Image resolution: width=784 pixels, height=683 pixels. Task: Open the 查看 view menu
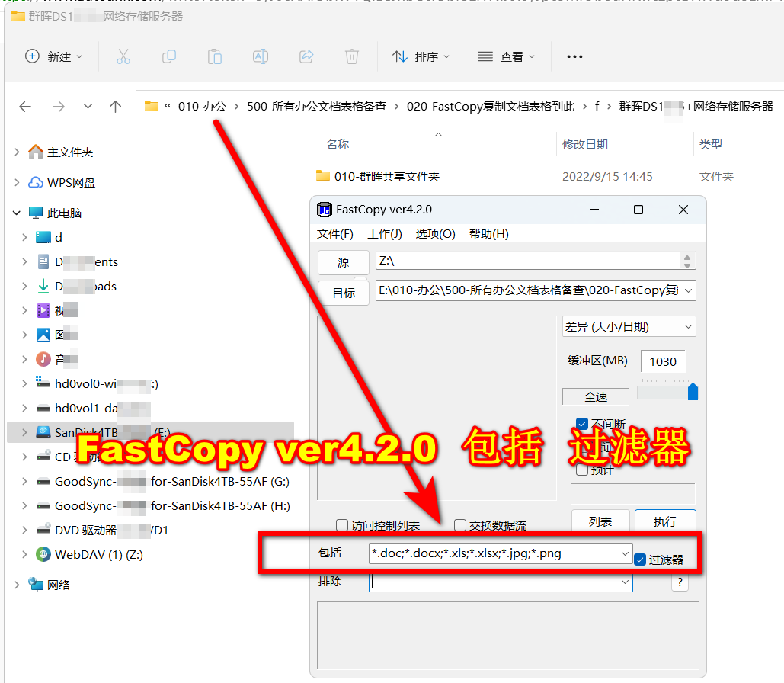pyautogui.click(x=506, y=56)
